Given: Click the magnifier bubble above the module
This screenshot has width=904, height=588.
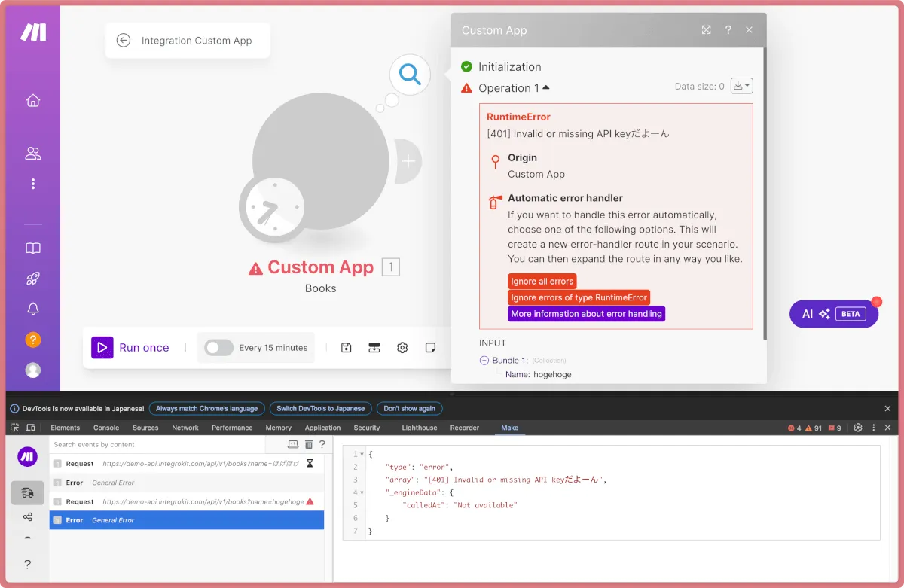Looking at the screenshot, I should (410, 74).
